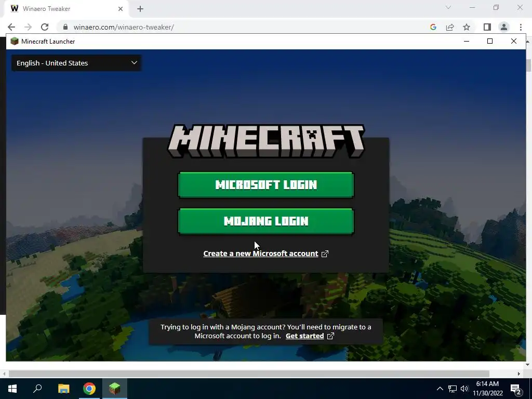Screen dimensions: 532x399
Task: Click external-link icon beside Create account
Action: (325, 254)
